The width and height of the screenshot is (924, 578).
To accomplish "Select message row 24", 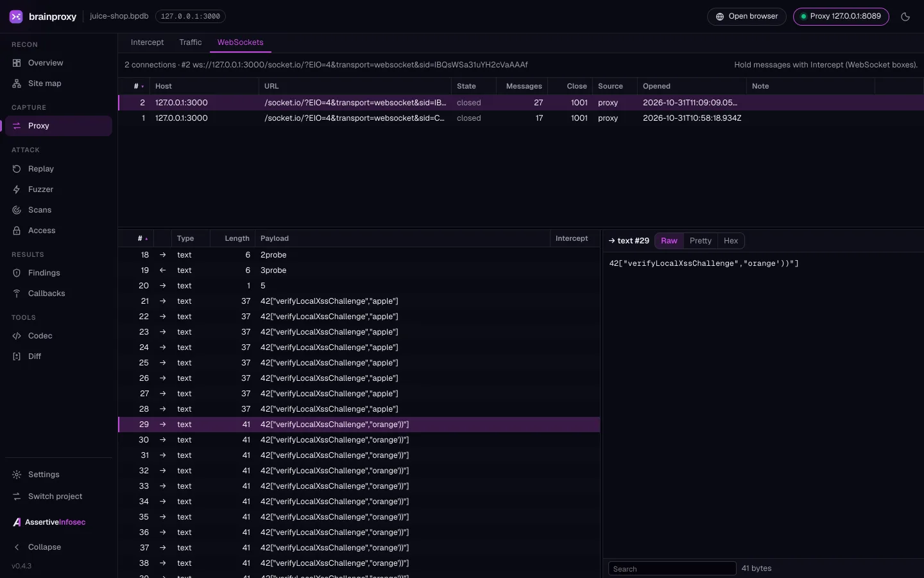I will tap(359, 347).
